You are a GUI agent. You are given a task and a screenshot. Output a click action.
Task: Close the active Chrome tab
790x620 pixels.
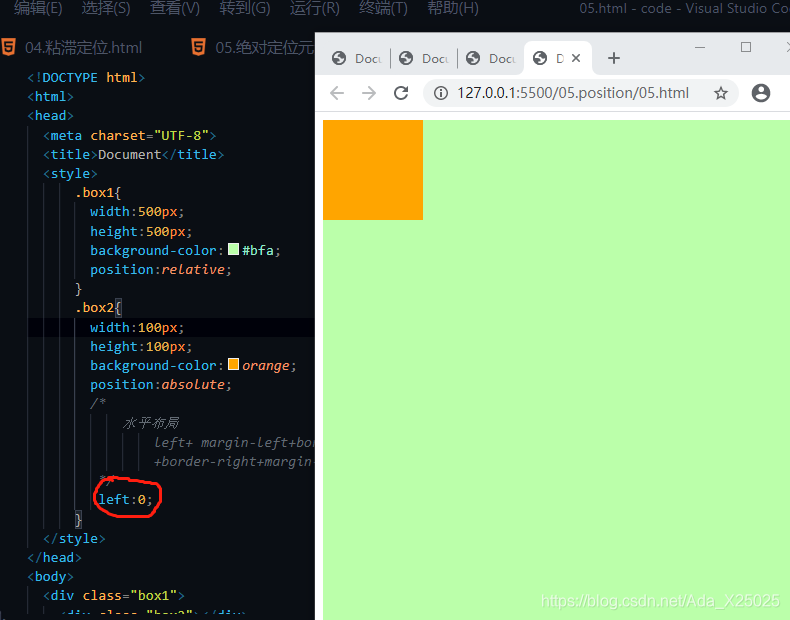pos(576,58)
